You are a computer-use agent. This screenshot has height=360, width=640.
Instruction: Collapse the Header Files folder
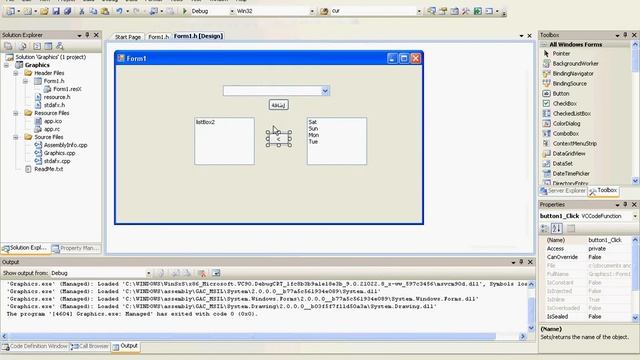coord(16,73)
